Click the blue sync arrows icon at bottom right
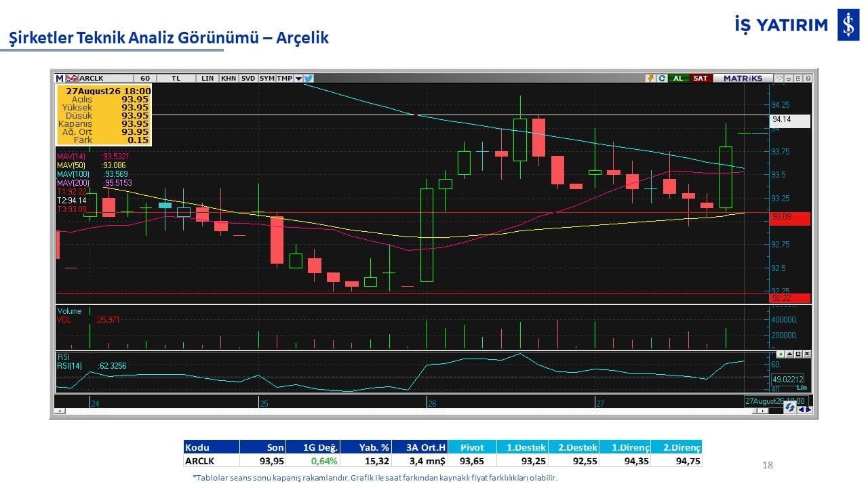This screenshot has width=868, height=488. (x=790, y=407)
